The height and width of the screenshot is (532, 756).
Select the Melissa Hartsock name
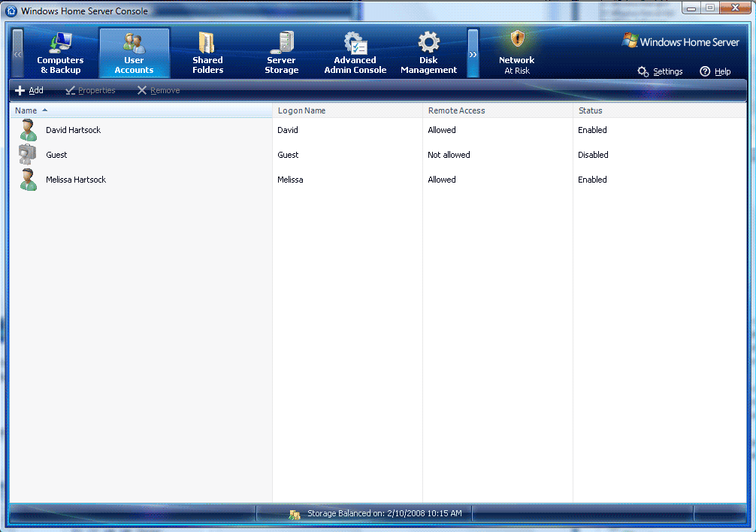[76, 180]
